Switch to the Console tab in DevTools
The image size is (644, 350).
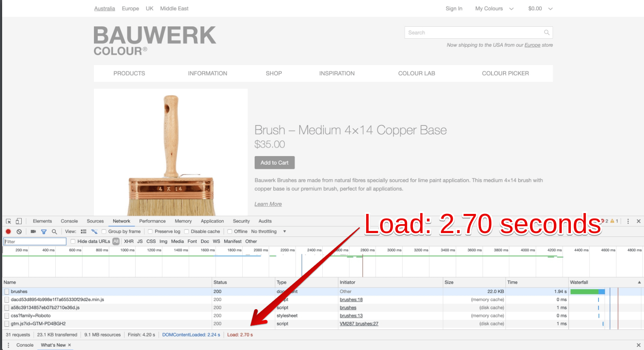tap(69, 221)
